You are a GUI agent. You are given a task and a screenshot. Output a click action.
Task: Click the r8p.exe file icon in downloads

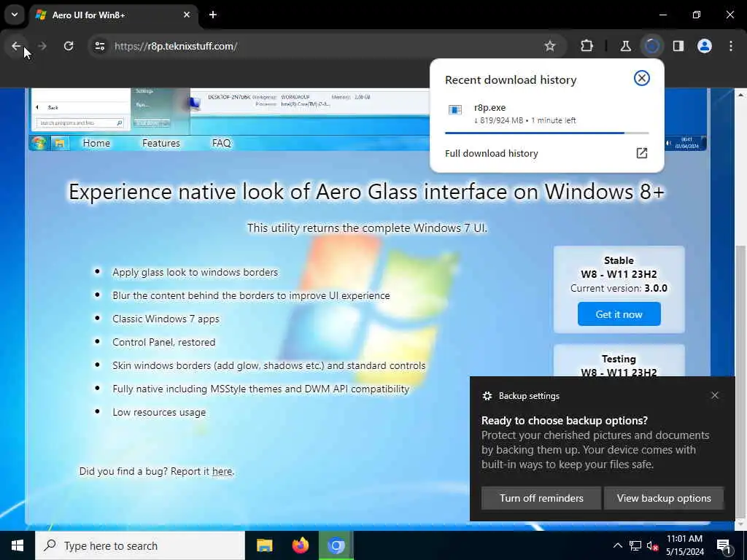pos(455,110)
